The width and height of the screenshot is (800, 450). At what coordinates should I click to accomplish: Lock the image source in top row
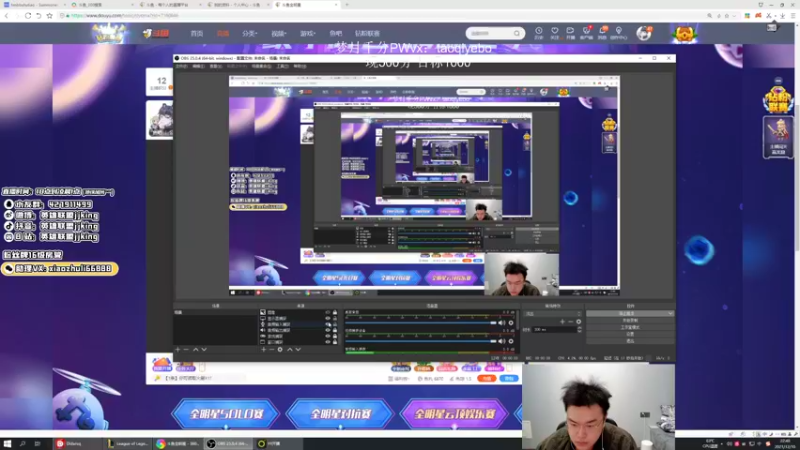335,312
